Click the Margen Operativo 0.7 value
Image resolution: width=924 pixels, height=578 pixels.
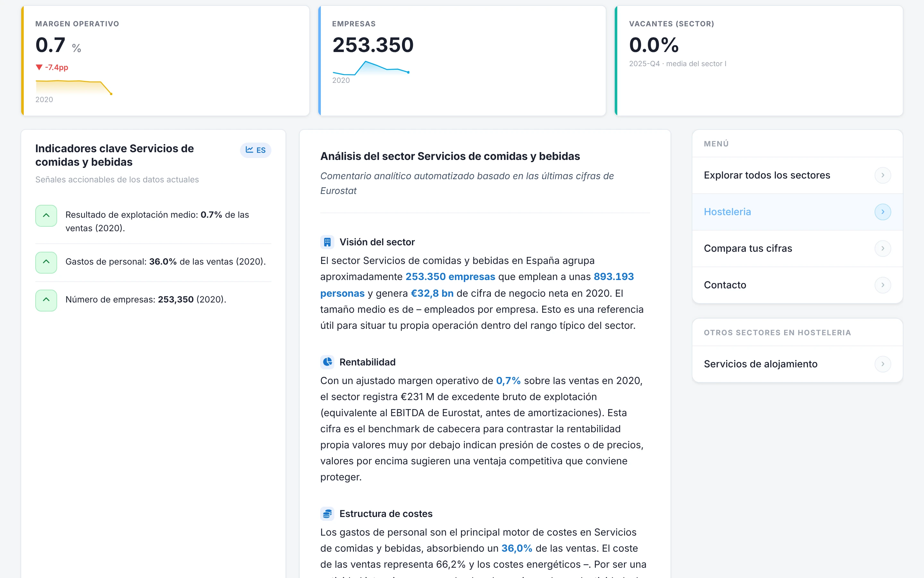click(50, 45)
